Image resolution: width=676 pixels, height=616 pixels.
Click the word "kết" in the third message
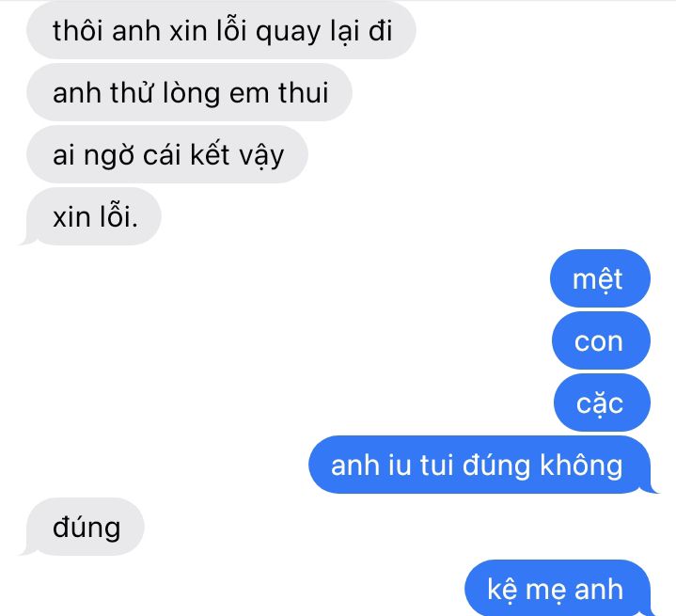pos(210,153)
